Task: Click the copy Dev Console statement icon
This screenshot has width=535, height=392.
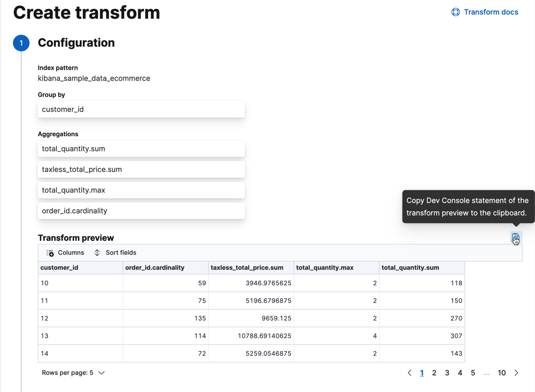Action: [515, 238]
